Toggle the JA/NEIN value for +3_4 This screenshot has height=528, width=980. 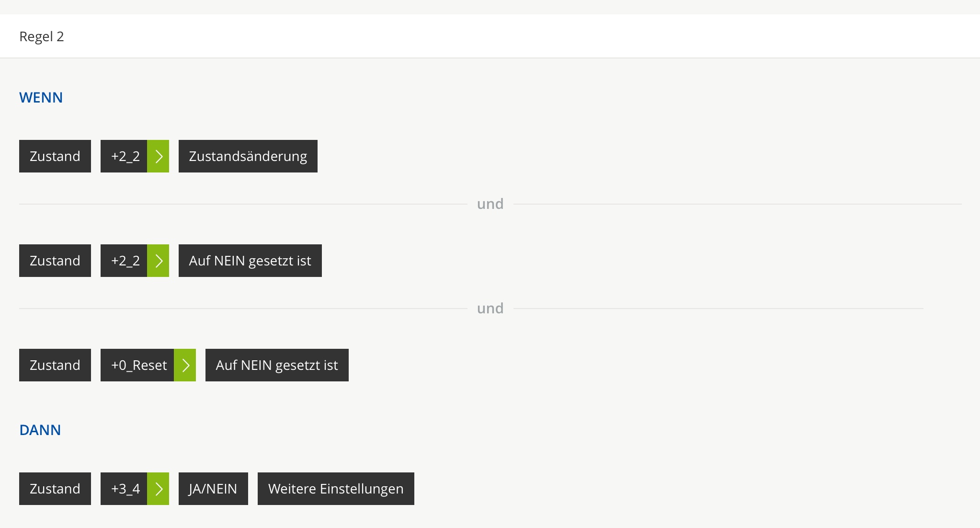(213, 489)
